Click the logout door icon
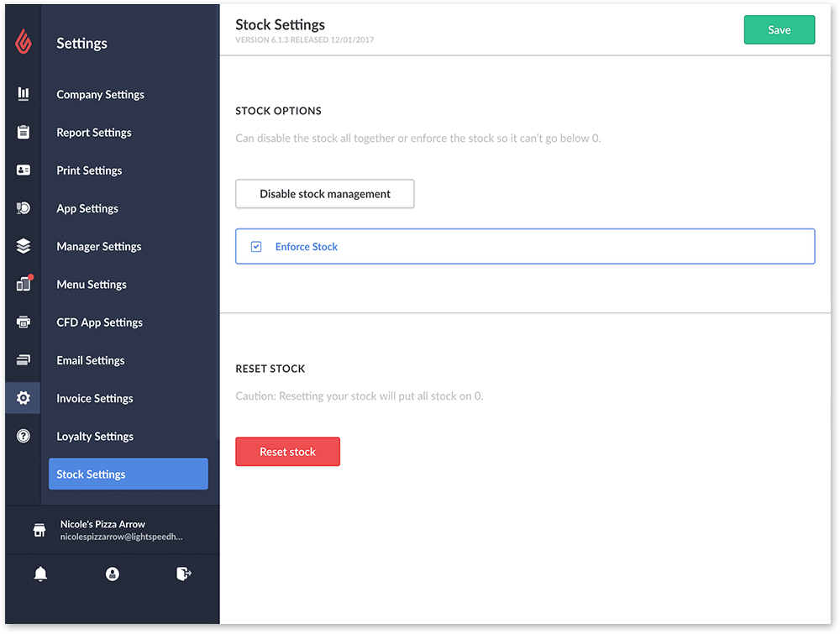 (x=184, y=574)
